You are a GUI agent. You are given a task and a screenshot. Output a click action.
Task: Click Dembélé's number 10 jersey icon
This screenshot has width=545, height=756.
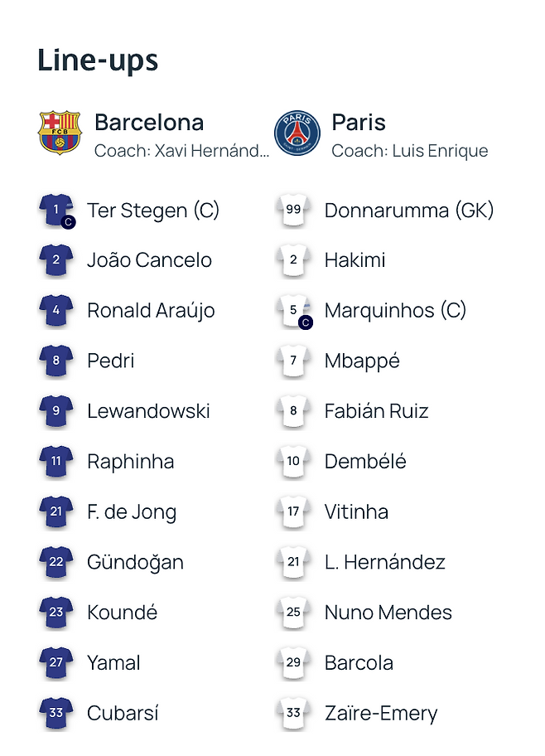[293, 462]
